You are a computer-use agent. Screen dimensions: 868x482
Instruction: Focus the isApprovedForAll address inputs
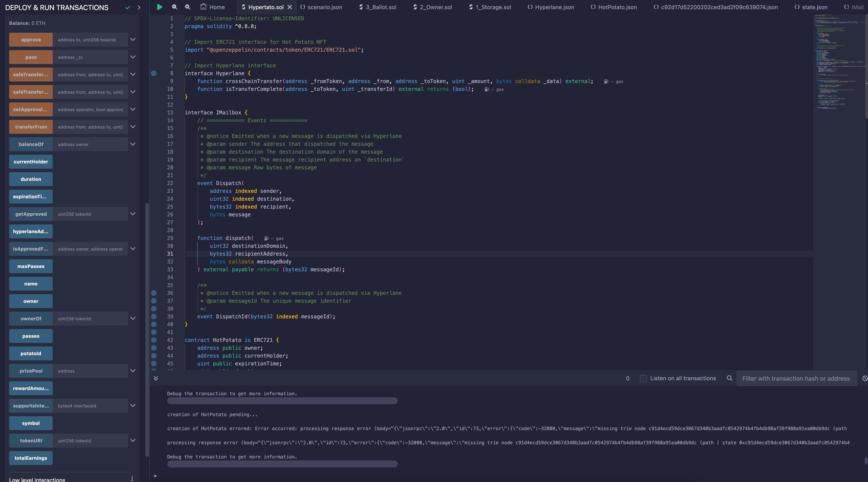[90, 249]
